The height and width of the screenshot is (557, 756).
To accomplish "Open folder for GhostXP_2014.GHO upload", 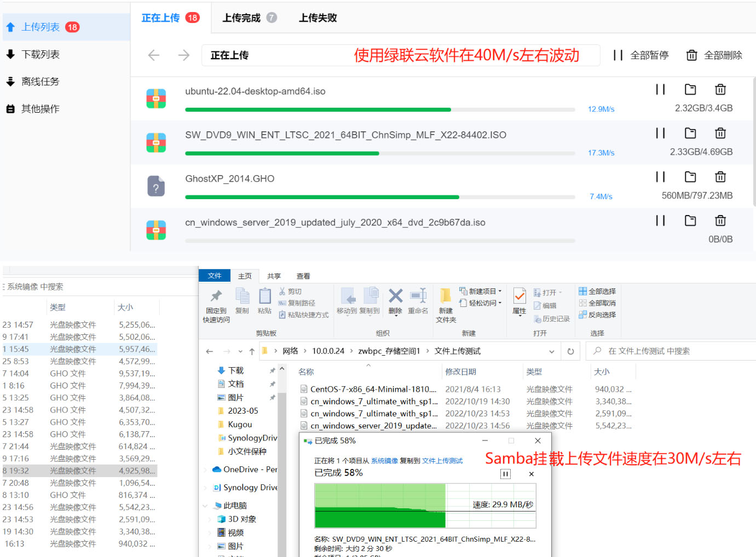I will point(690,177).
